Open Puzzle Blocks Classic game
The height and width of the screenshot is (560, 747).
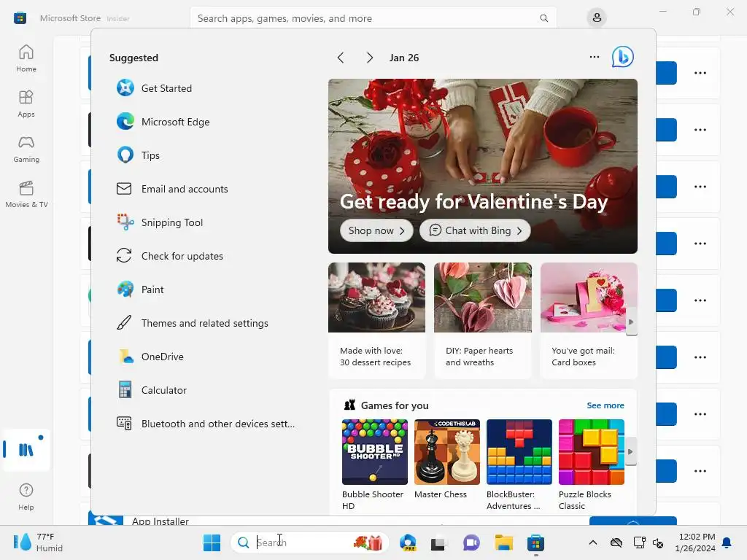click(591, 464)
